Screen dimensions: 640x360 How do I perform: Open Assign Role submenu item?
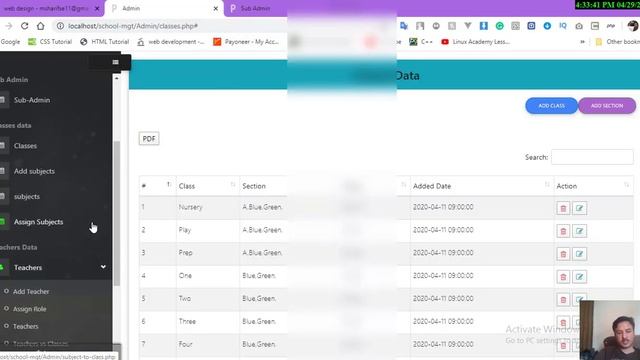(29, 309)
